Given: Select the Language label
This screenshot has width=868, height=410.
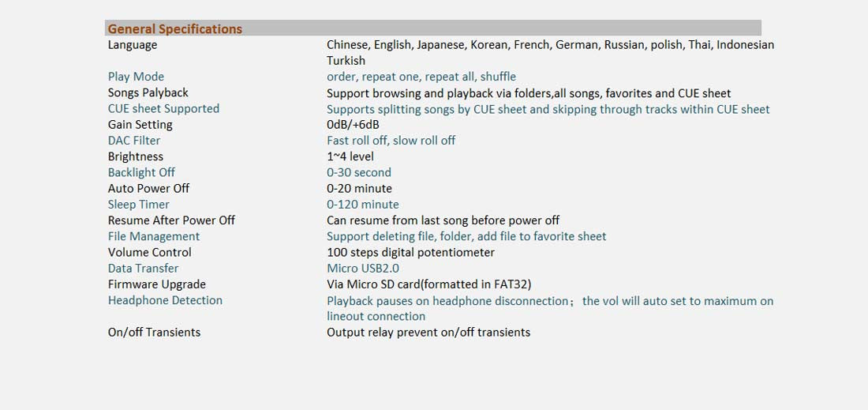Looking at the screenshot, I should point(133,45).
